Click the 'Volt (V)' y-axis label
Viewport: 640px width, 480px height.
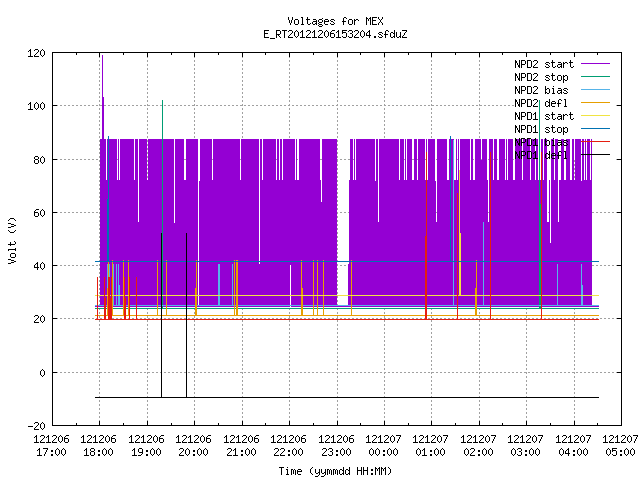pyautogui.click(x=13, y=240)
